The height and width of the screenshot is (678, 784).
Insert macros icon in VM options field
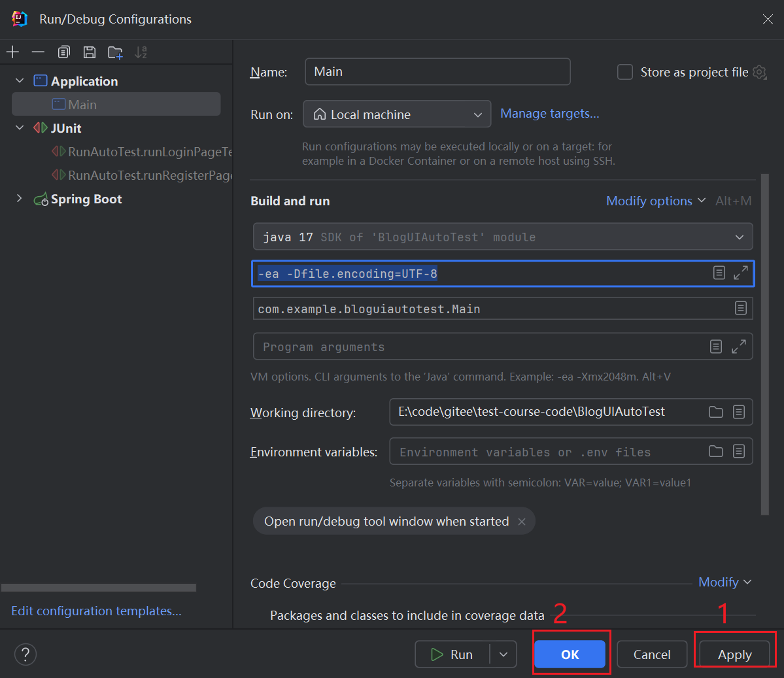(719, 273)
